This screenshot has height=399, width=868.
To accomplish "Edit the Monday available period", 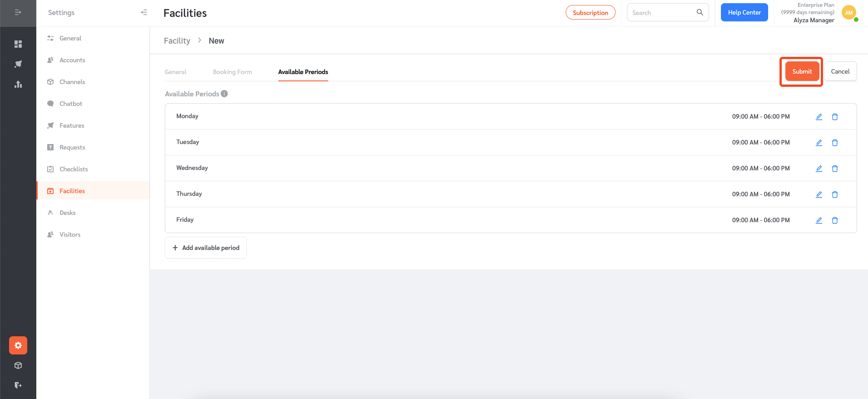I will click(x=819, y=117).
